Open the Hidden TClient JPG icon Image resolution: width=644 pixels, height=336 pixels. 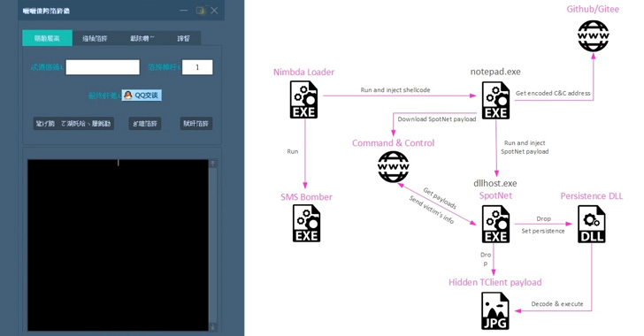(495, 311)
